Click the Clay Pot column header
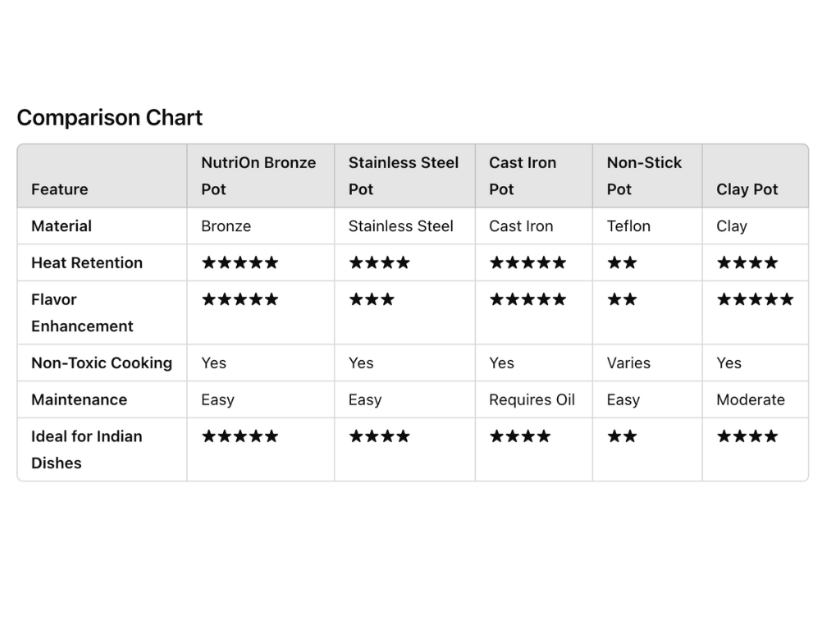 [746, 189]
